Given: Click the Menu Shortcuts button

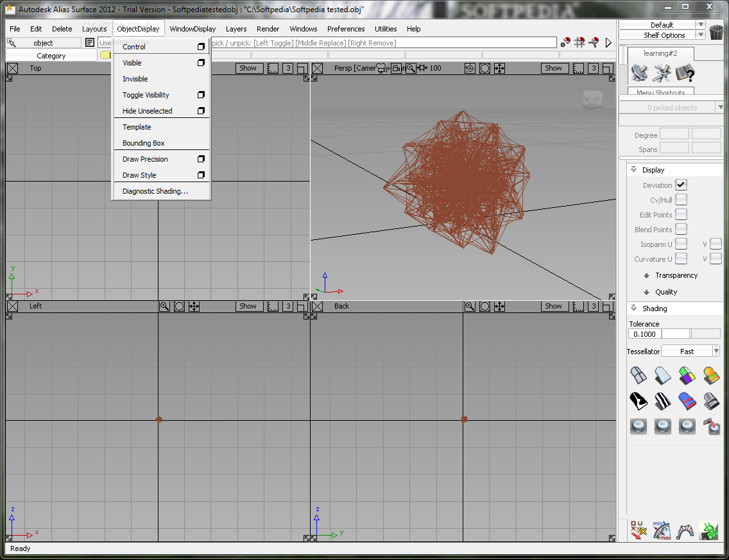Looking at the screenshot, I should pos(660,92).
